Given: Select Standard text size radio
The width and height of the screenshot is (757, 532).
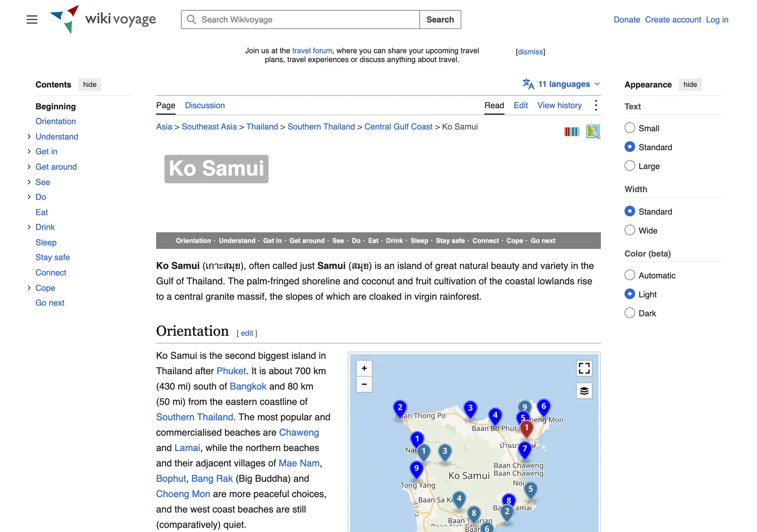Looking at the screenshot, I should point(630,147).
